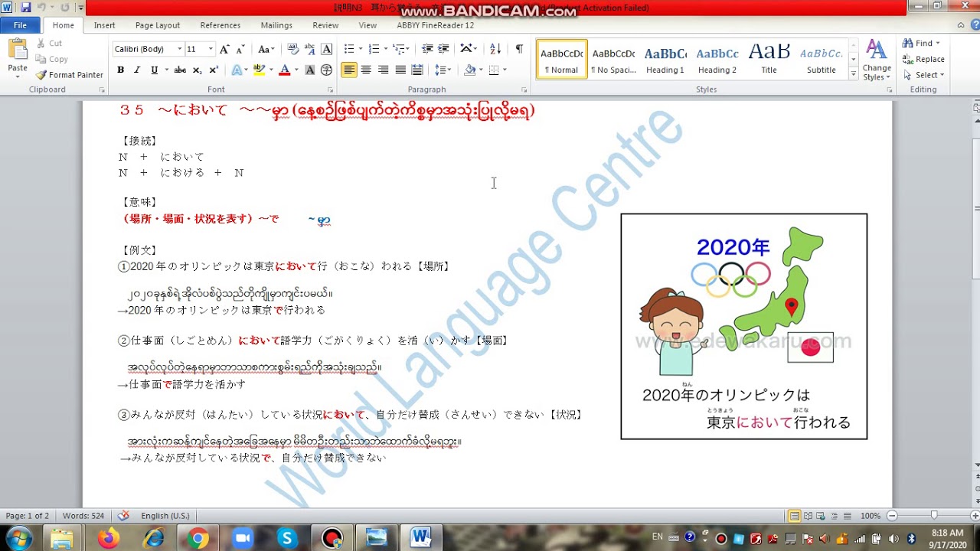
Task: Click the Font Color red swatch
Action: coord(284,70)
